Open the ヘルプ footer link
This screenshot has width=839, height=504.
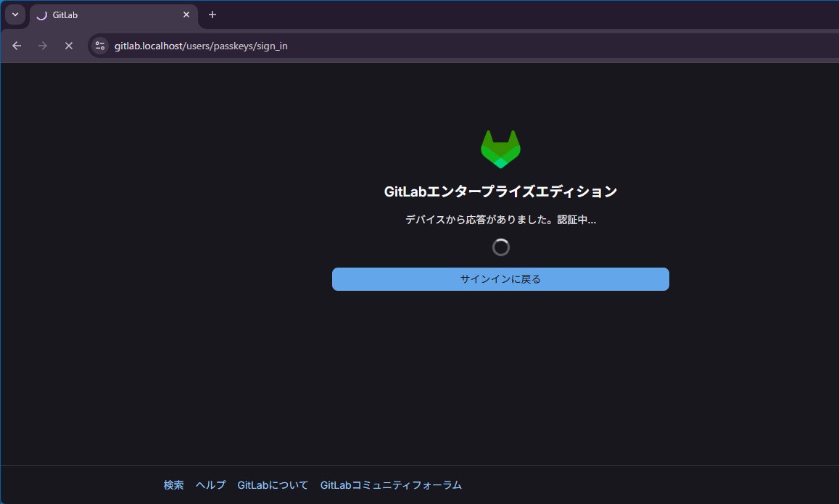(210, 485)
